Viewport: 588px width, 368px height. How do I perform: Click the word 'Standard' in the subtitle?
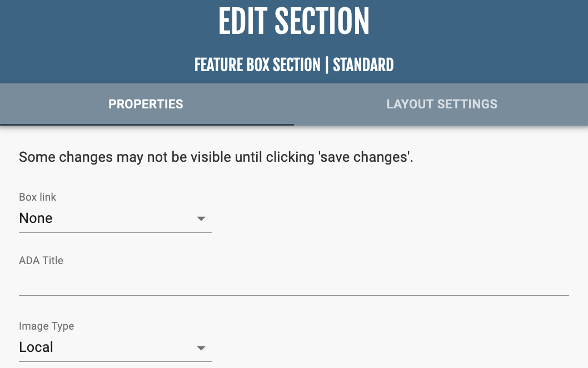coord(363,65)
